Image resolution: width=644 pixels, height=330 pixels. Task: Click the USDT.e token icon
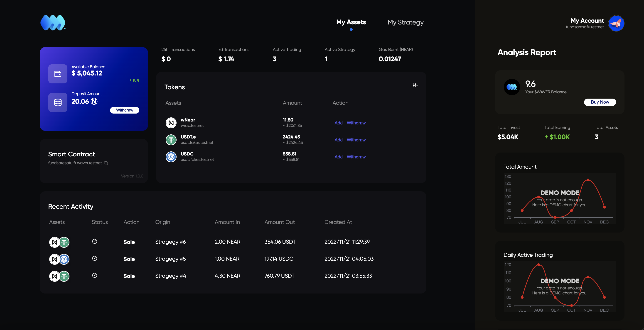pyautogui.click(x=171, y=140)
